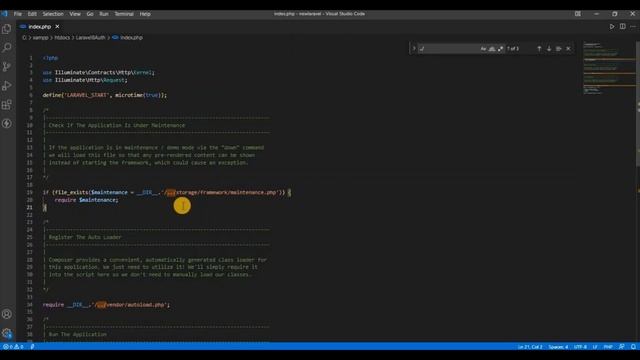This screenshot has height=360, width=640.
Task: Open the Help menu
Action: pos(145,14)
